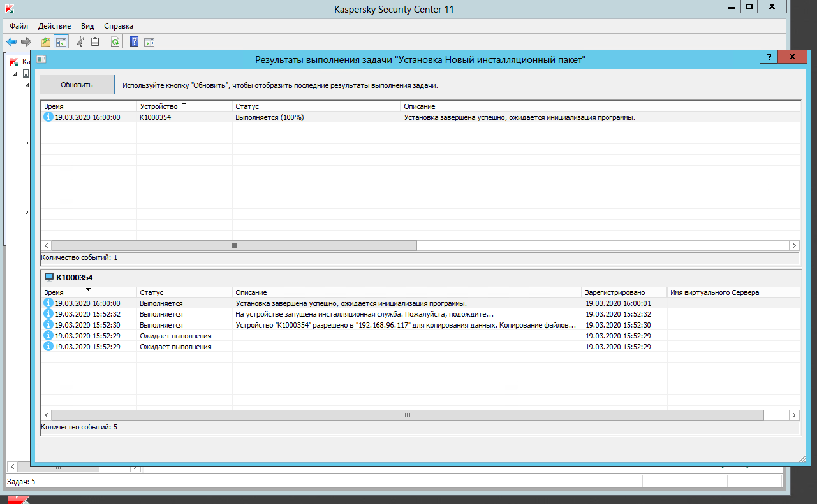Sort the top list by Устройство column
This screenshot has height=504, width=817.
pyautogui.click(x=184, y=106)
